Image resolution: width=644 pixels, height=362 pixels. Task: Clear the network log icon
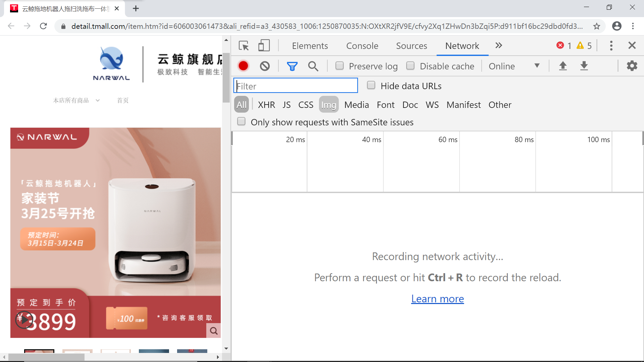coord(265,66)
